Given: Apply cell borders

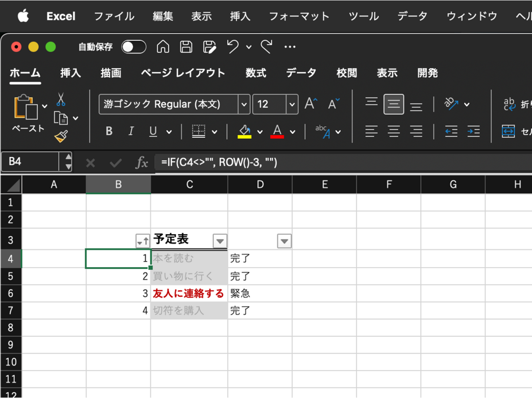Looking at the screenshot, I should coord(199,131).
